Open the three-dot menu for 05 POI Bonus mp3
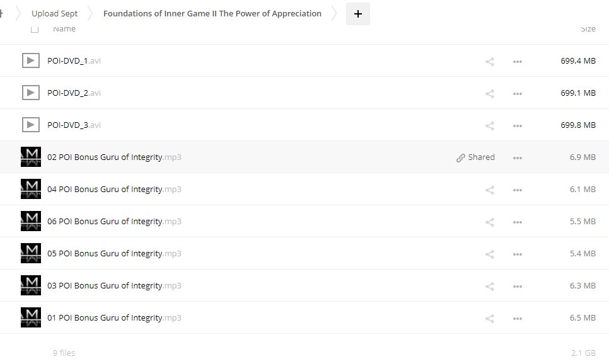 518,254
